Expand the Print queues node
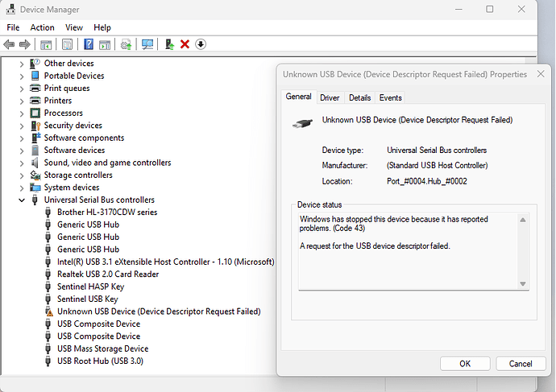This screenshot has width=556, height=392. [22, 89]
